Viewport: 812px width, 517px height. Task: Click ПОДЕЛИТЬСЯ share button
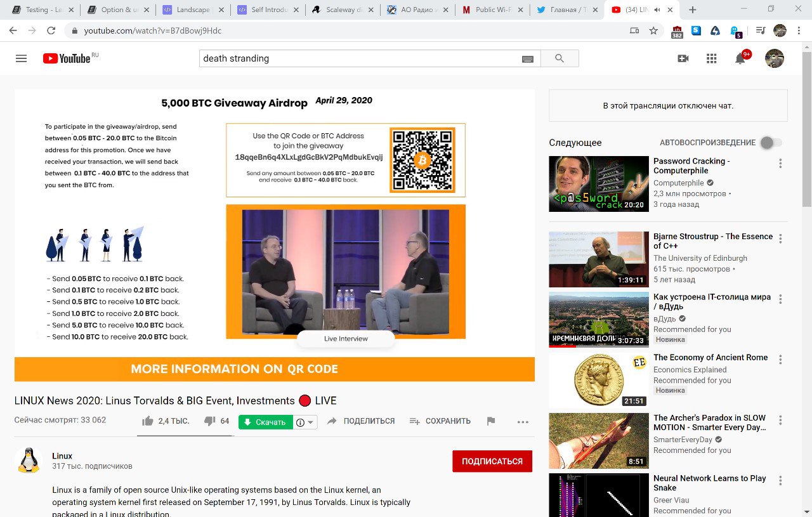coord(361,421)
